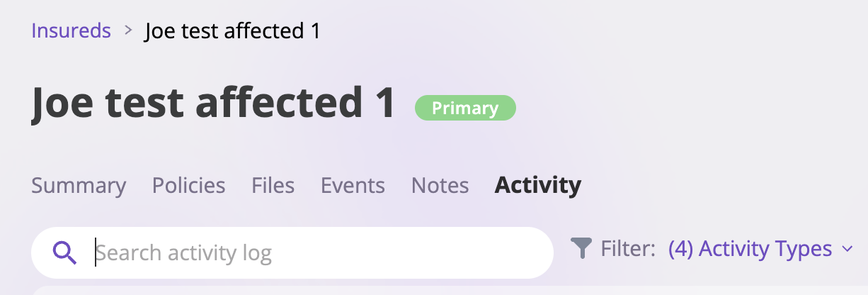Open the Notes tab
The image size is (868, 295).
click(x=440, y=186)
